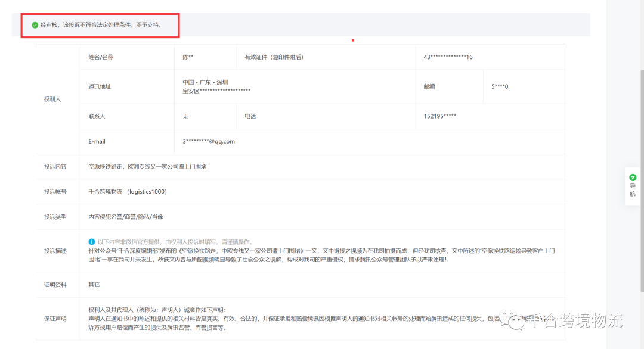Click the blue info icon in 投诉描述

click(92, 242)
